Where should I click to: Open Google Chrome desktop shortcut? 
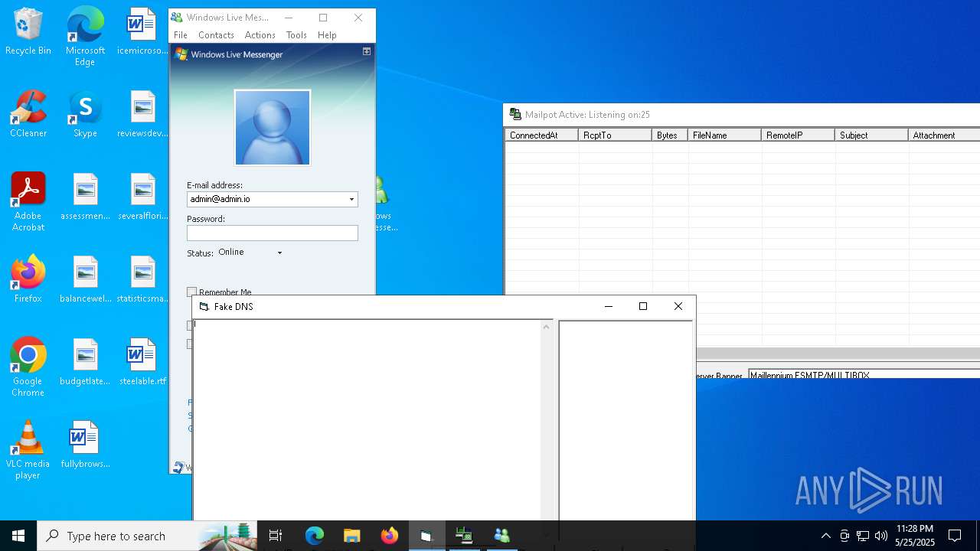(x=28, y=368)
